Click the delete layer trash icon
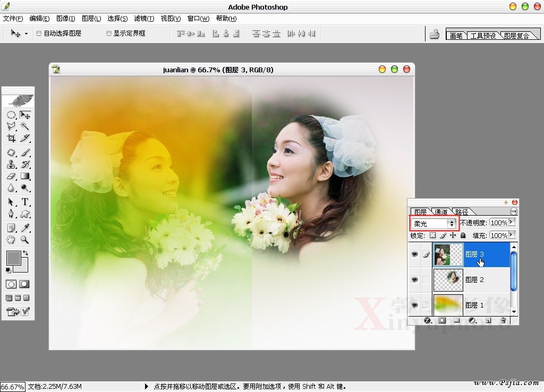Screen dimensions: 544x392 click(x=503, y=320)
